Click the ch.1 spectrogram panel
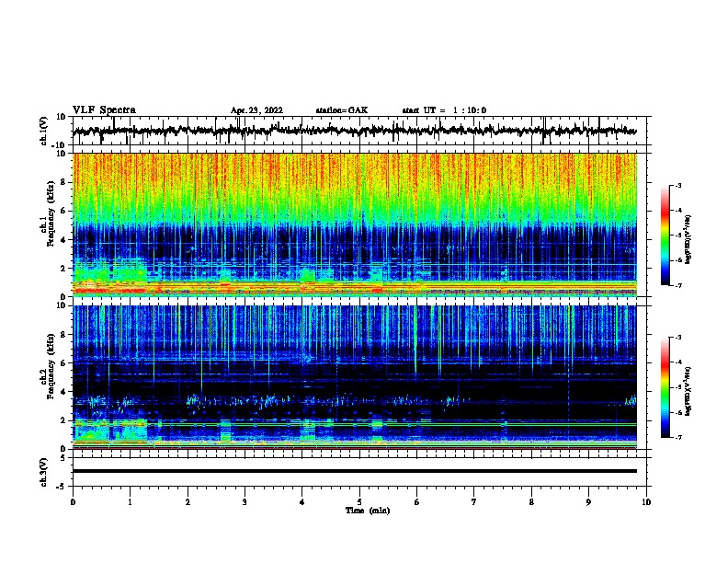 click(x=355, y=224)
